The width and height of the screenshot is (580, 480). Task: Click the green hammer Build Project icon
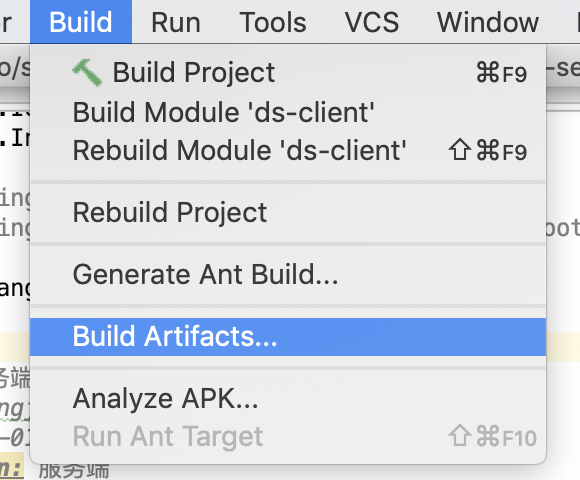coord(87,73)
